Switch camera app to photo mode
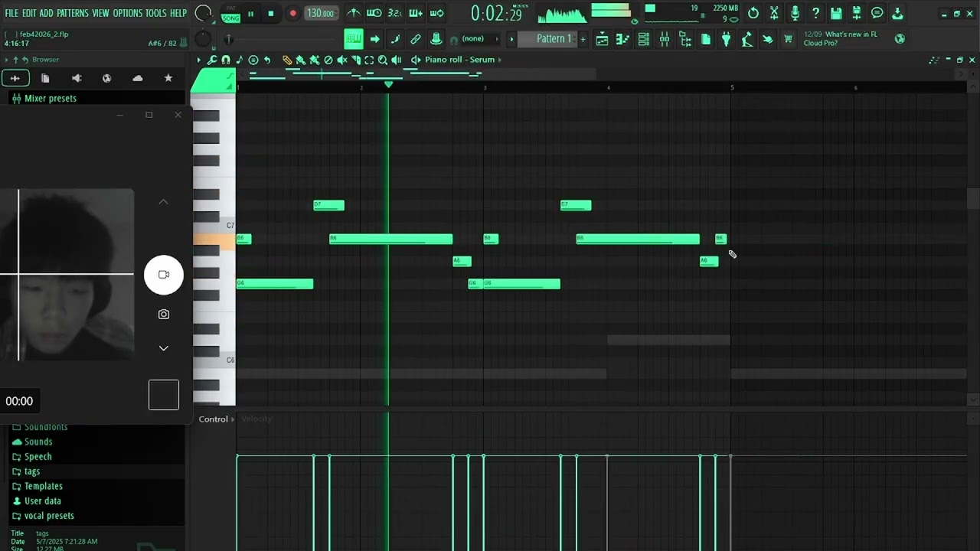This screenshot has width=980, height=551. pos(164,315)
